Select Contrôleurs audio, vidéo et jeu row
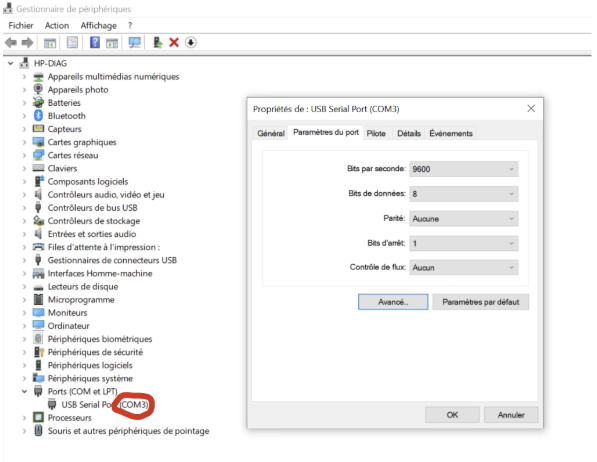The width and height of the screenshot is (597, 462). click(x=99, y=194)
